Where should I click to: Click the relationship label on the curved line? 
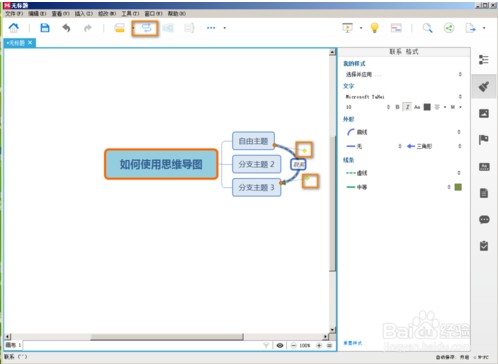pyautogui.click(x=298, y=164)
